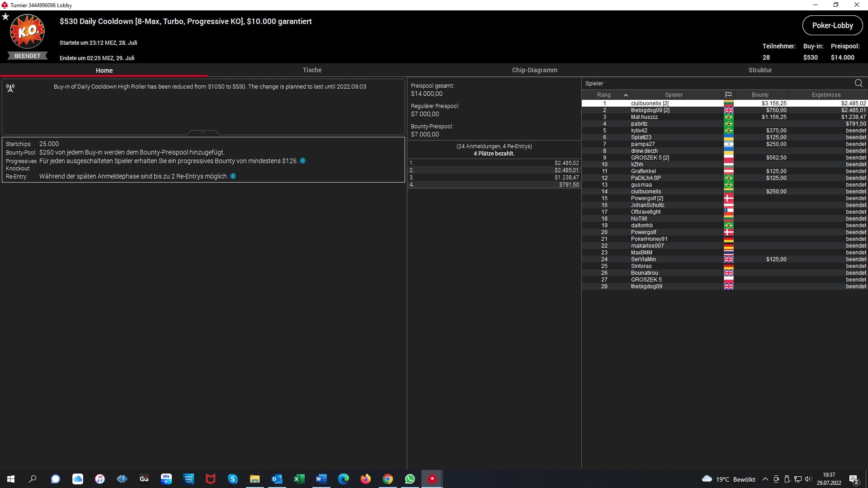The image size is (868, 488).
Task: Show hidden system tray icons
Action: 765,479
